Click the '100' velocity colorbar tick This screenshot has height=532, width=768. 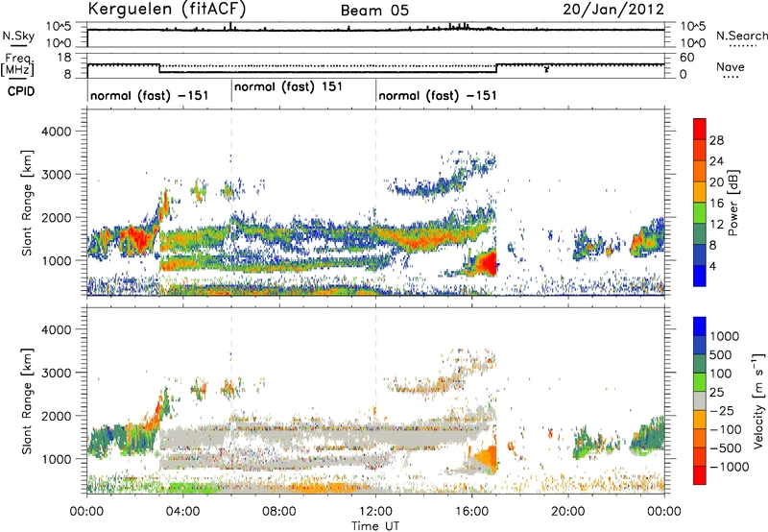(x=721, y=374)
